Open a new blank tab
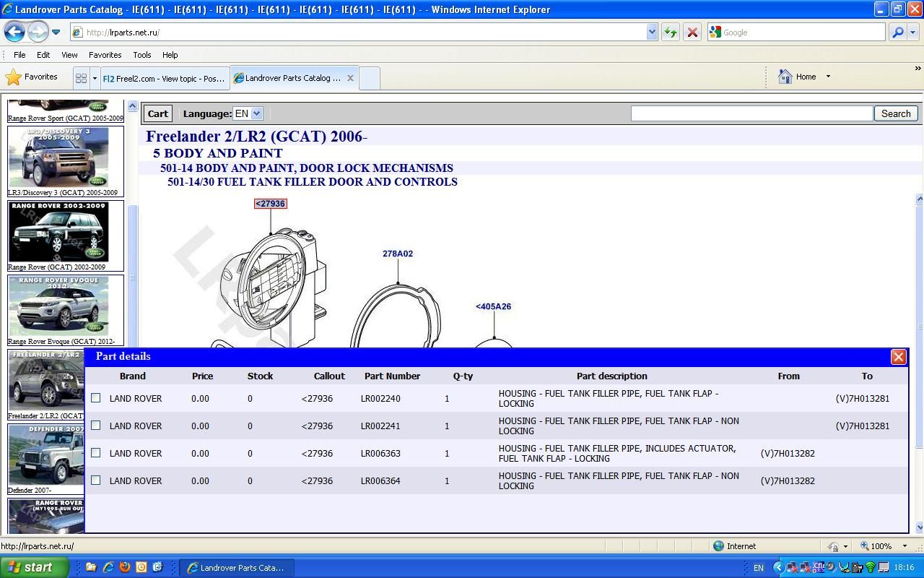The image size is (924, 578). coord(369,78)
